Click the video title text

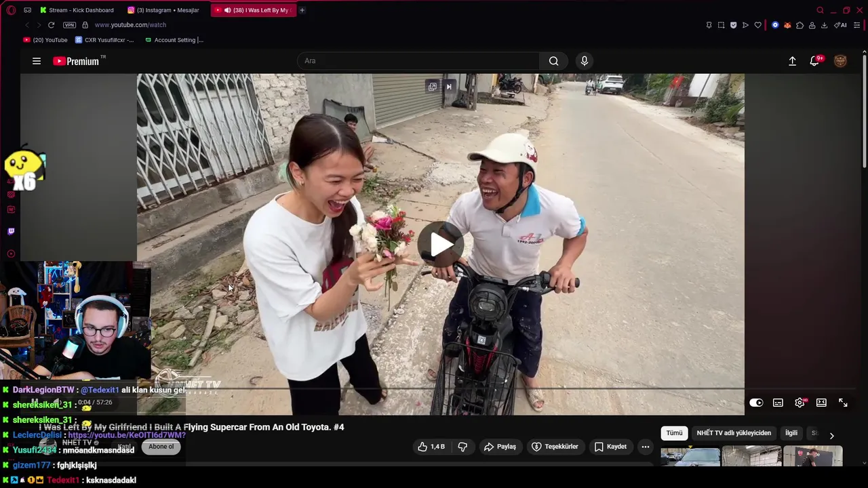pos(192,427)
